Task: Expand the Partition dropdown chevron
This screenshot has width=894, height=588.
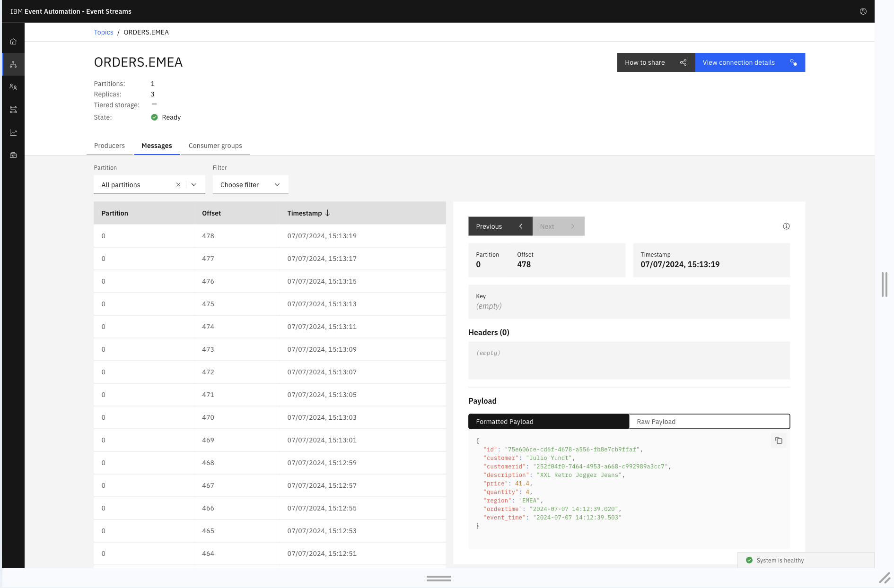Action: [x=194, y=185]
